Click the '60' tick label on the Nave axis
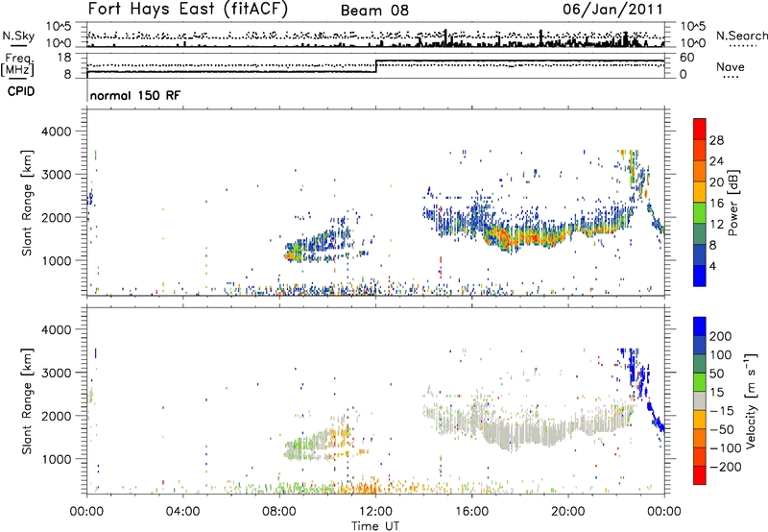 tap(686, 58)
